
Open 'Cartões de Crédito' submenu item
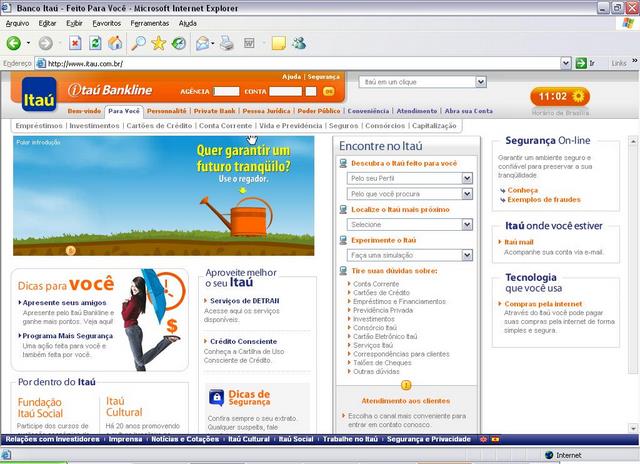[x=159, y=126]
